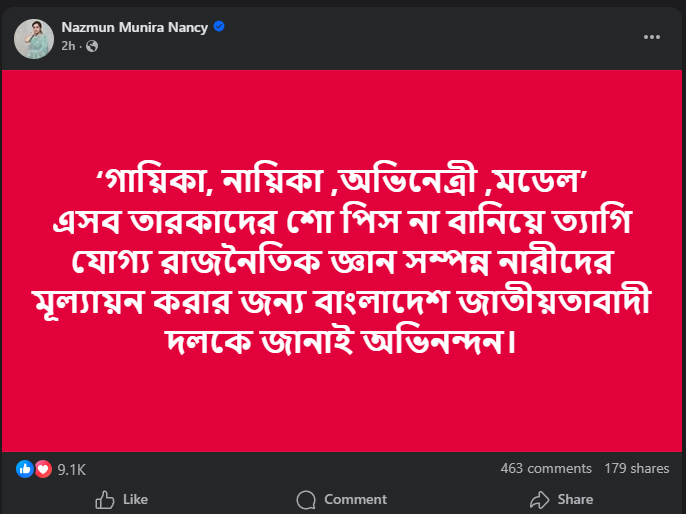686x514 pixels.
Task: Click the curved arrow Share icon
Action: point(540,499)
